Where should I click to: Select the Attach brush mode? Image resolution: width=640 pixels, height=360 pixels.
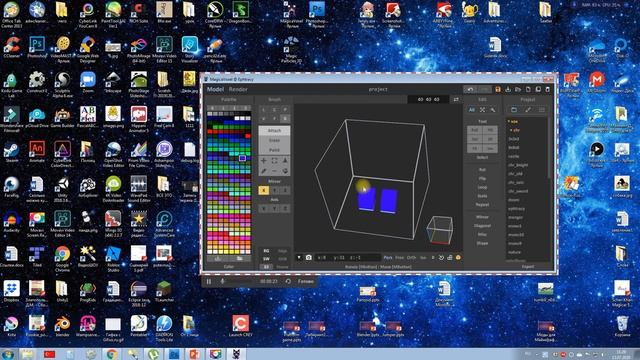point(274,131)
